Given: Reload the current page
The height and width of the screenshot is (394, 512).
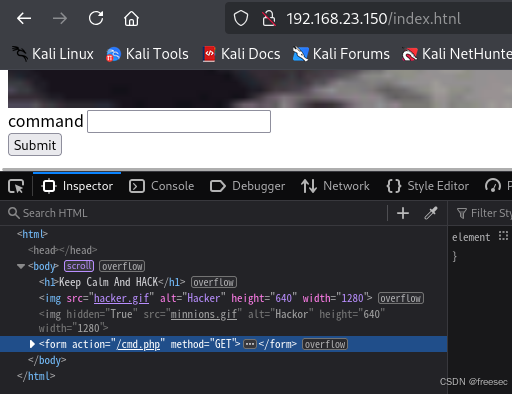Looking at the screenshot, I should click(96, 18).
